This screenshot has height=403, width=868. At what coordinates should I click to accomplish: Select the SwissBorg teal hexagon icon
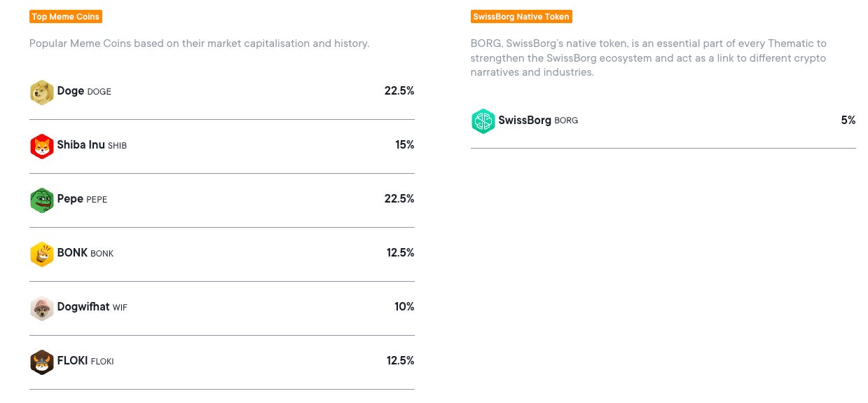coord(483,121)
